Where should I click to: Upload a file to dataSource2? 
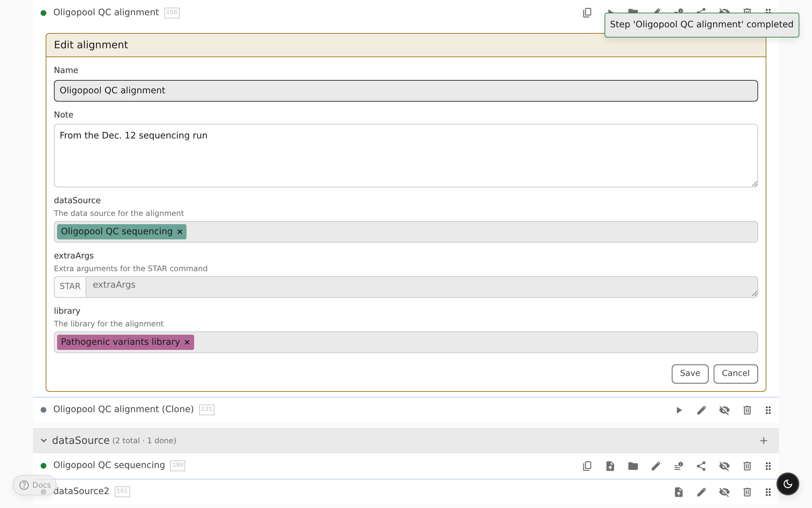tap(679, 492)
